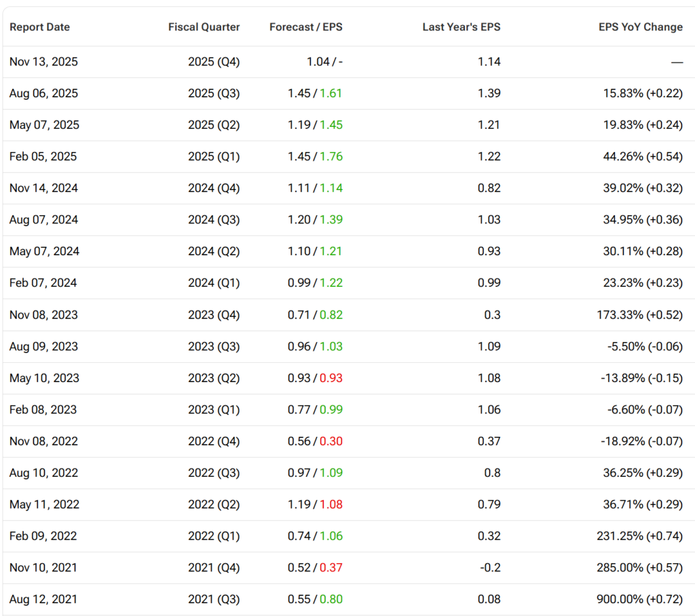Select the Last Year's EPS column header
695x616 pixels.
(461, 27)
